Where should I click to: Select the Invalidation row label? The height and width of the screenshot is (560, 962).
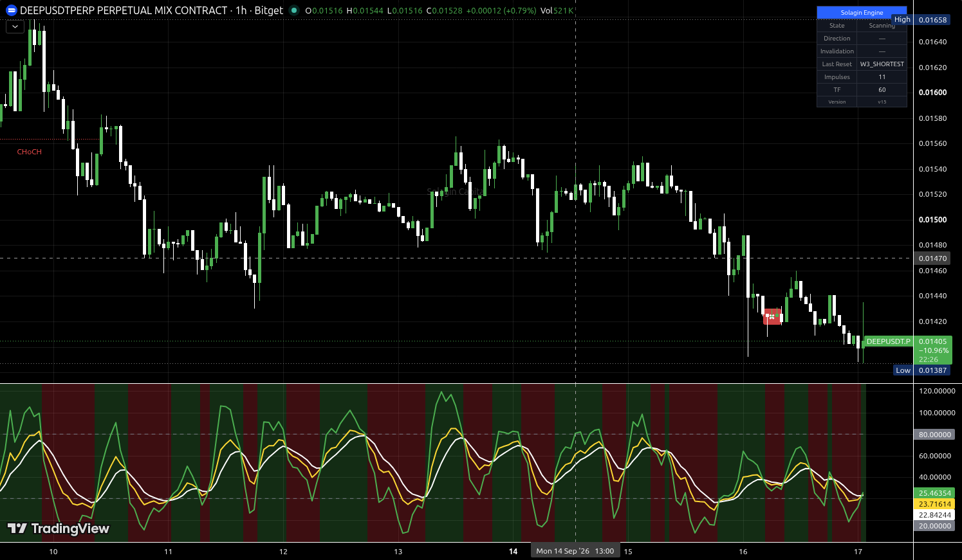click(837, 51)
